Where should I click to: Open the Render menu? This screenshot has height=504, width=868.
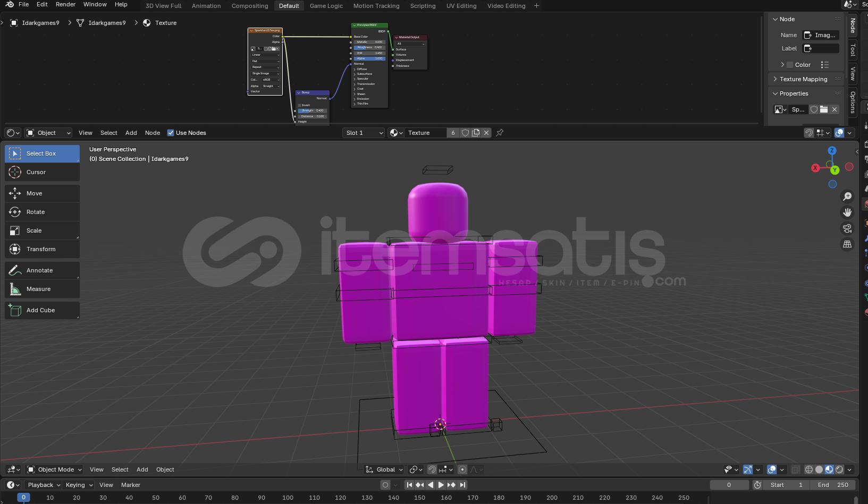click(65, 4)
